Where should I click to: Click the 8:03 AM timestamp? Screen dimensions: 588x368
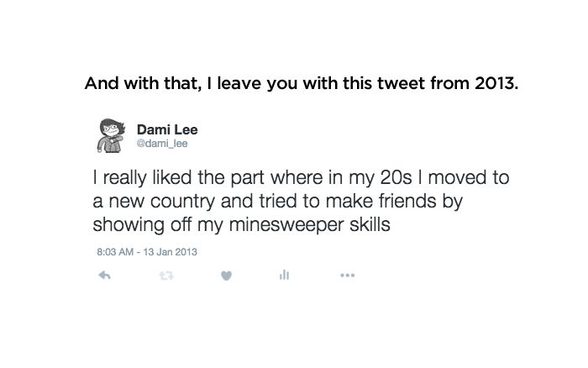112,250
